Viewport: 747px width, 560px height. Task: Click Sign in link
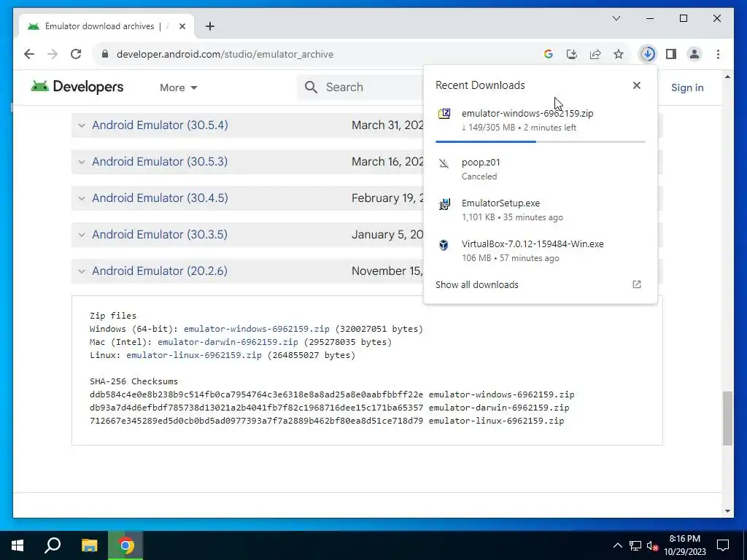[687, 87]
